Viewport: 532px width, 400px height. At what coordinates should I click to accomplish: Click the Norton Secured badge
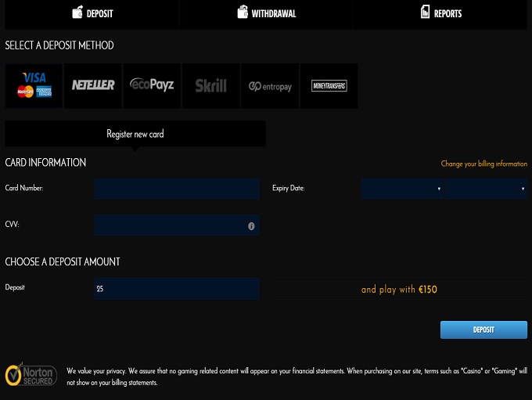31,375
